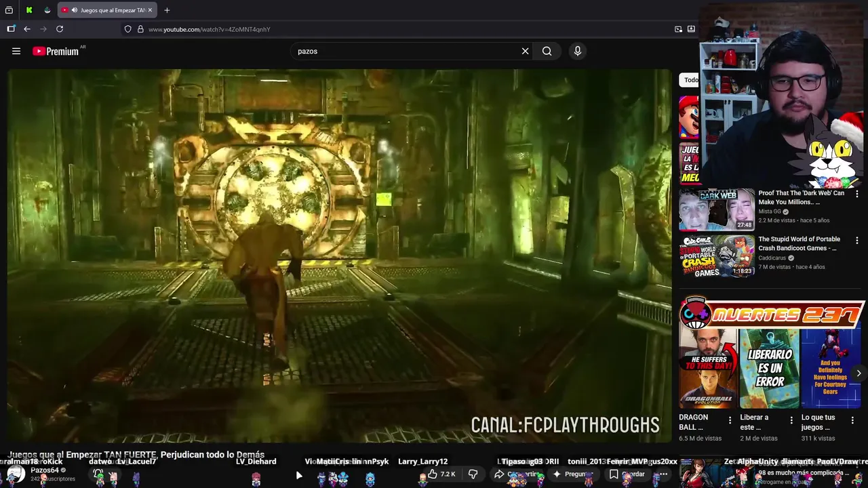
Task: Open the tracking protection shield
Action: click(127, 29)
